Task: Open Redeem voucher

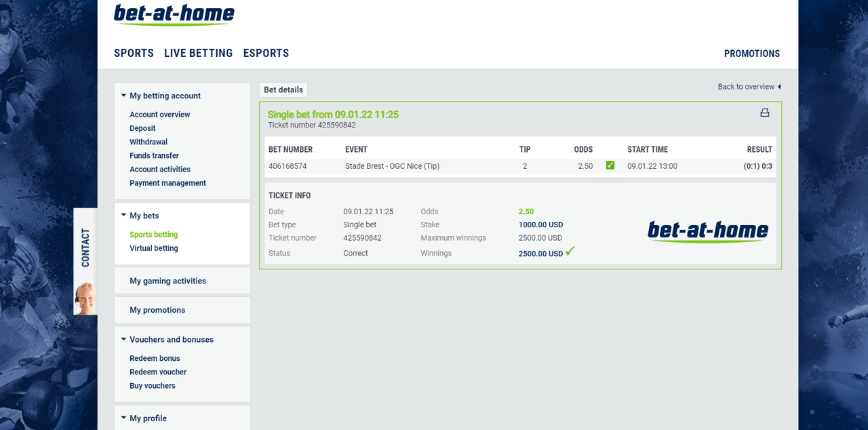Action: [x=158, y=372]
